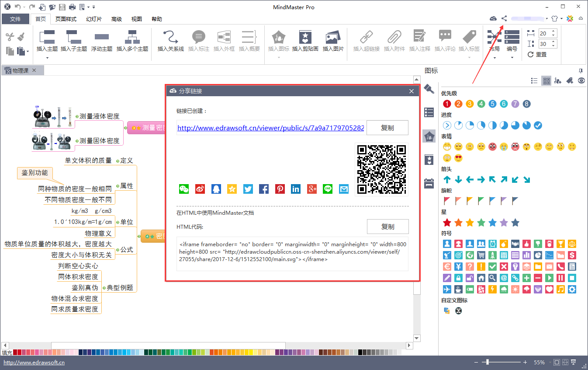Adjust the zoom slider in status bar
588x370 pixels.
click(488, 363)
